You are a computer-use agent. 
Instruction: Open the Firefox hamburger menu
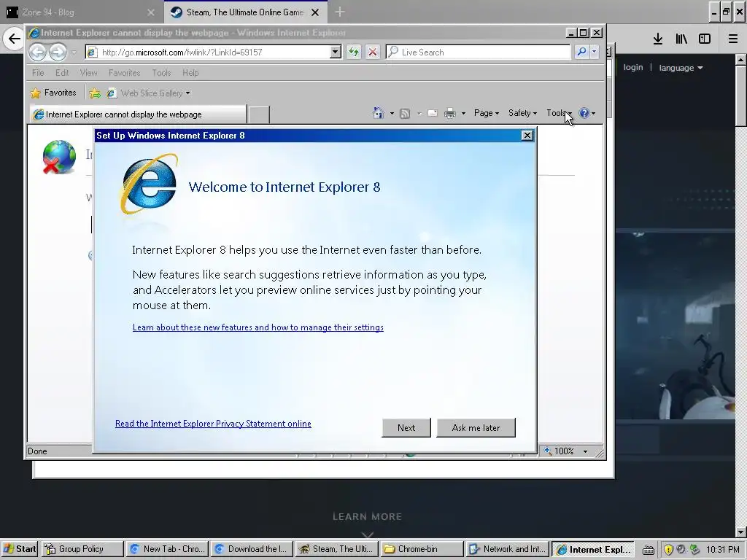click(x=733, y=39)
